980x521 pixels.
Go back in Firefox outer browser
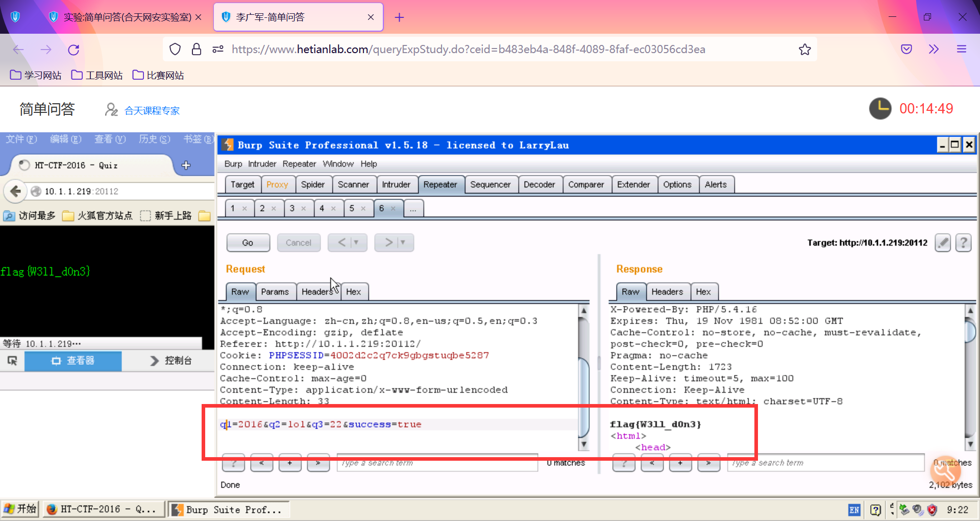[18, 50]
